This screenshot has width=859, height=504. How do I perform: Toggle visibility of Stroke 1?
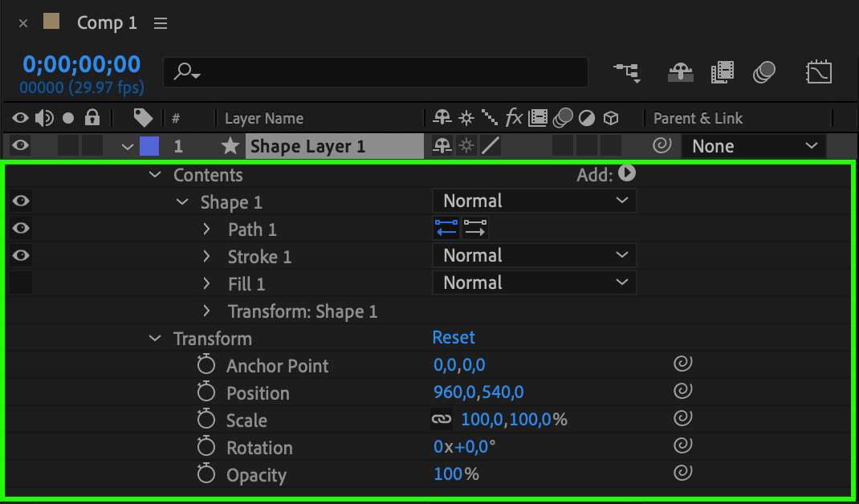click(x=21, y=255)
